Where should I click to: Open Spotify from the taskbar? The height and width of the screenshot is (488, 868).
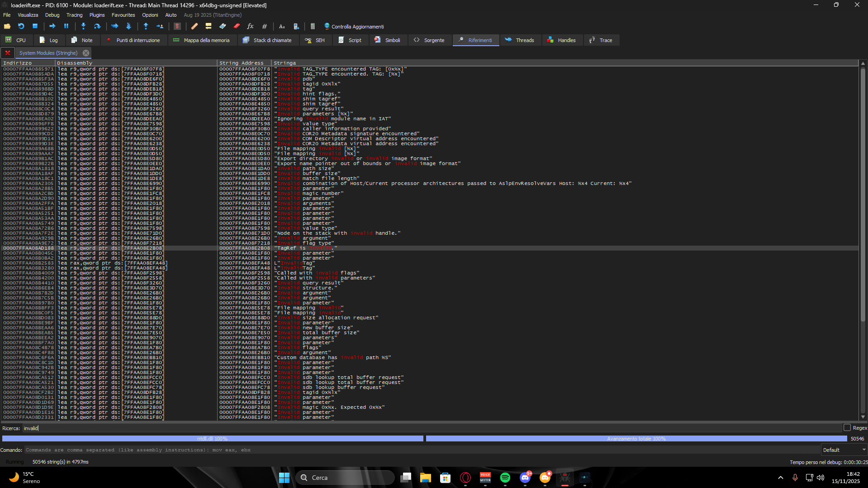point(505,478)
